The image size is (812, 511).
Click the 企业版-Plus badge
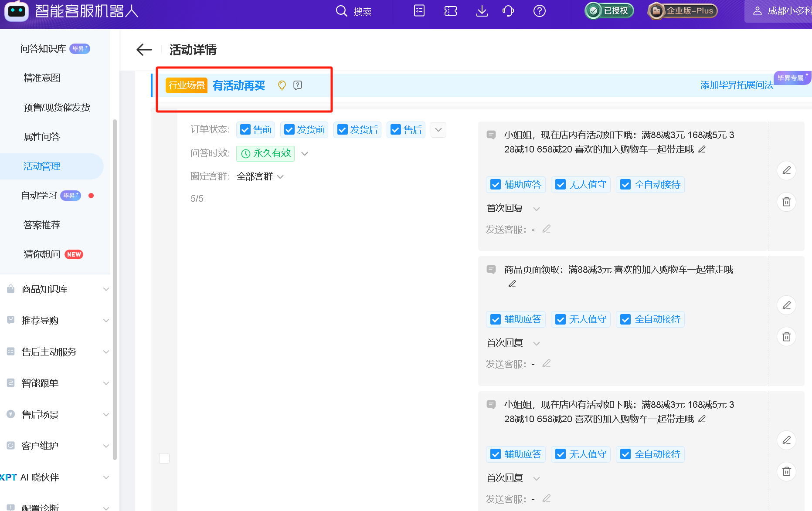pyautogui.click(x=682, y=11)
